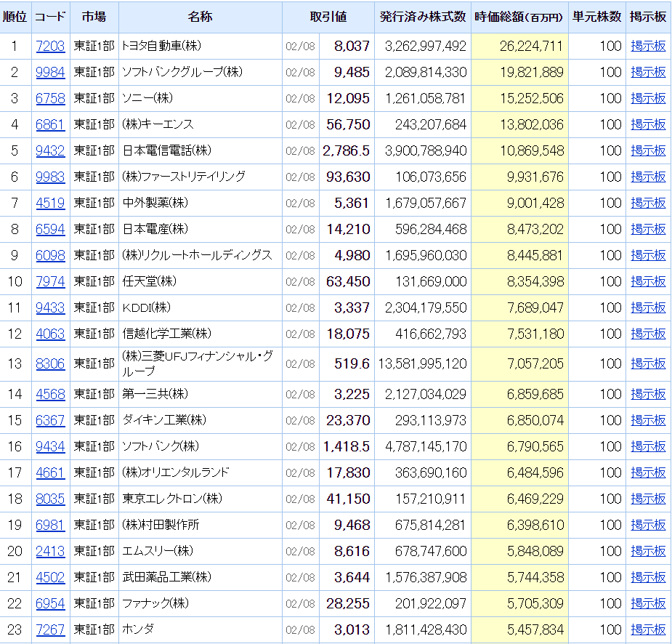Open 掲示板 link in ソニー row
672x644 pixels.
pyautogui.click(x=648, y=98)
